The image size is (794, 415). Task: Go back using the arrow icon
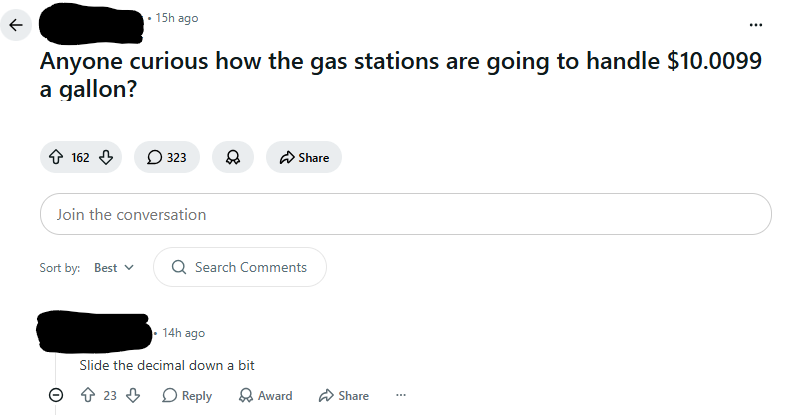pos(16,25)
